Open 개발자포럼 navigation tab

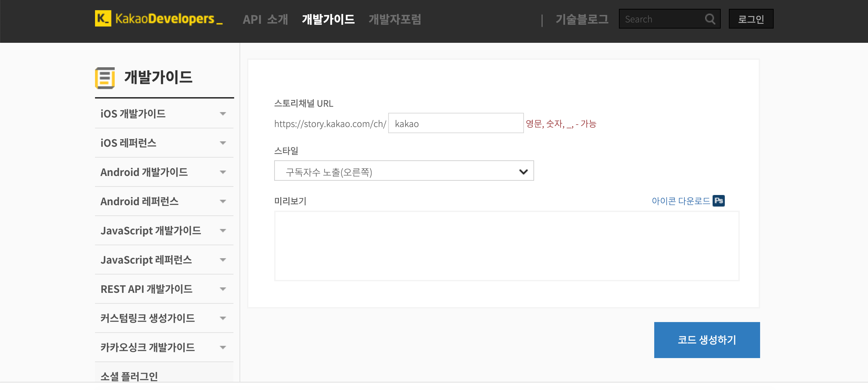pos(395,19)
